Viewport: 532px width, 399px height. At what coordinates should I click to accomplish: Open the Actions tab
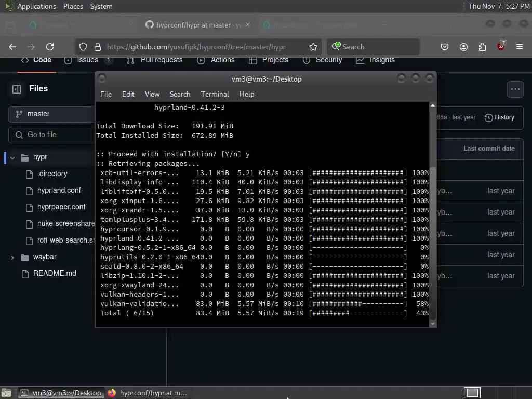click(216, 60)
